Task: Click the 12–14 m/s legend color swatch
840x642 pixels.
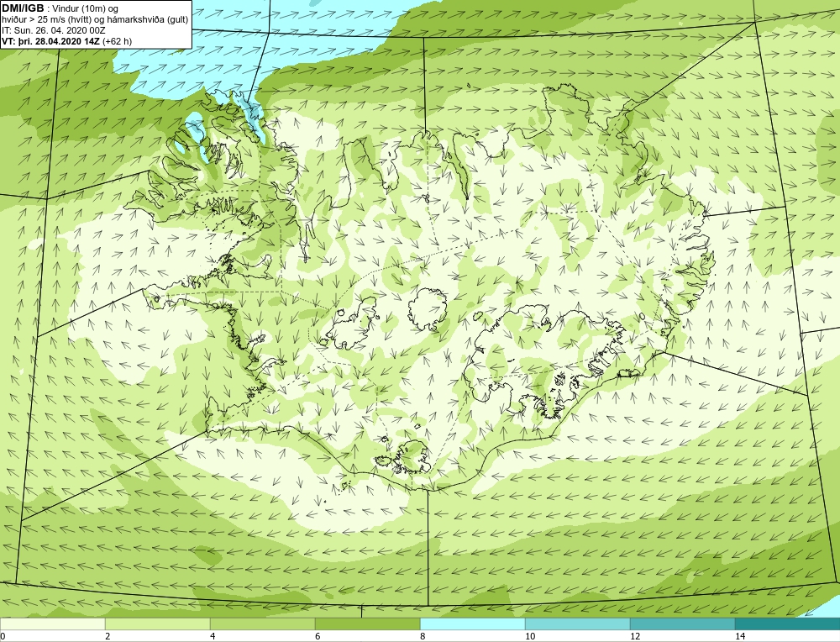Action: point(682,624)
